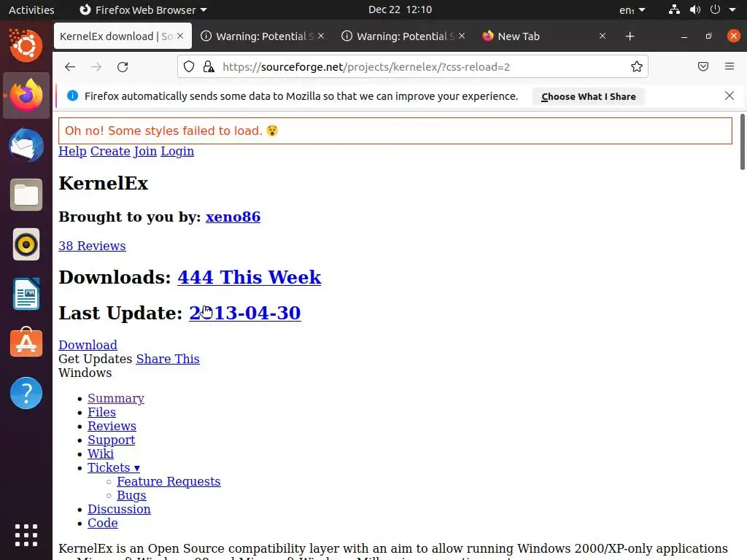Dismiss the Mozilla data notification bar
Viewport: 747px width, 560px height.
[x=729, y=96]
